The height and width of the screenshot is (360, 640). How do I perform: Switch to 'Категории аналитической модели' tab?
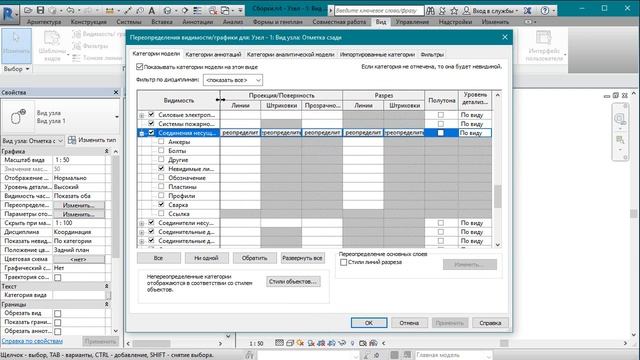290,54
